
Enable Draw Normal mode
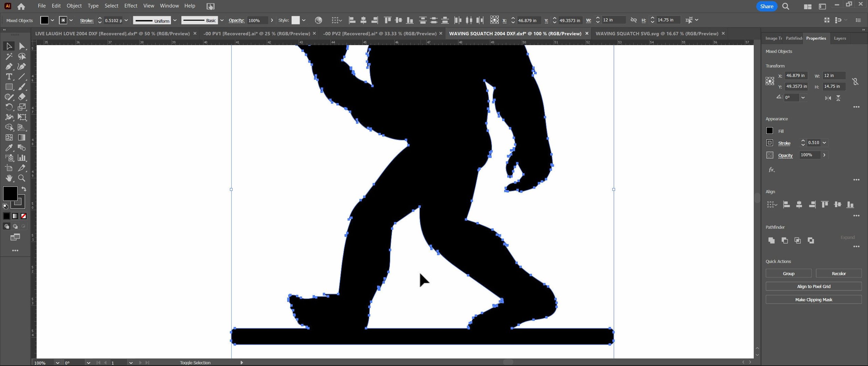7,227
